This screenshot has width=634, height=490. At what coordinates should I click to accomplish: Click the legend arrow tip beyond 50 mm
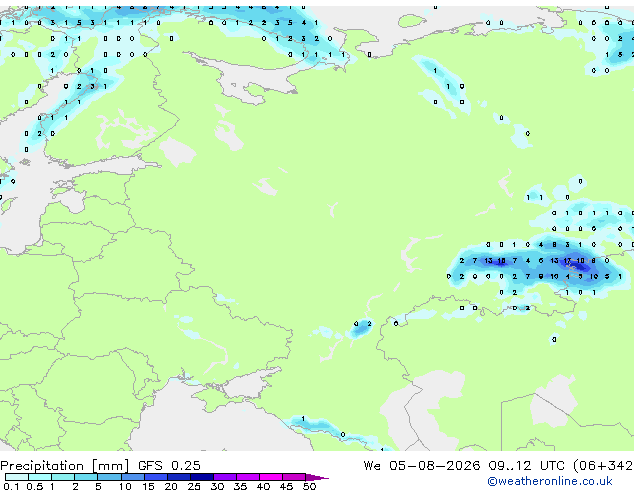[317, 478]
